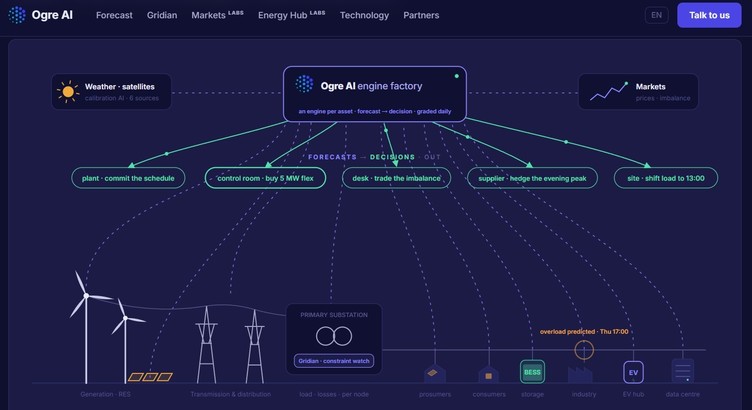The width and height of the screenshot is (752, 410).
Task: Click the right transmission pylon icon
Action: [x=255, y=347]
